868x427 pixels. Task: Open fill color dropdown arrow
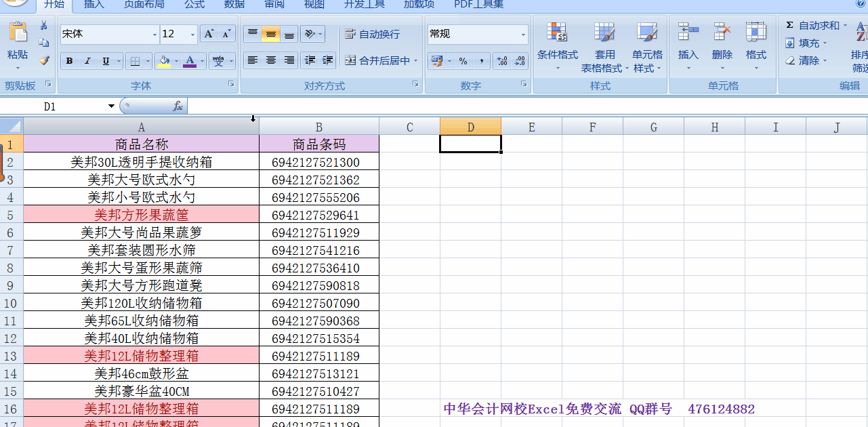tap(176, 61)
